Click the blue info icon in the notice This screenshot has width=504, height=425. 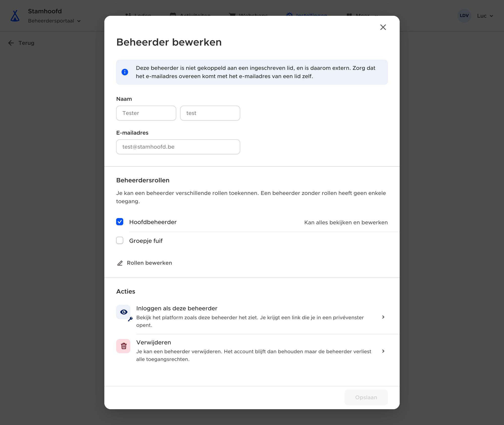(x=125, y=72)
